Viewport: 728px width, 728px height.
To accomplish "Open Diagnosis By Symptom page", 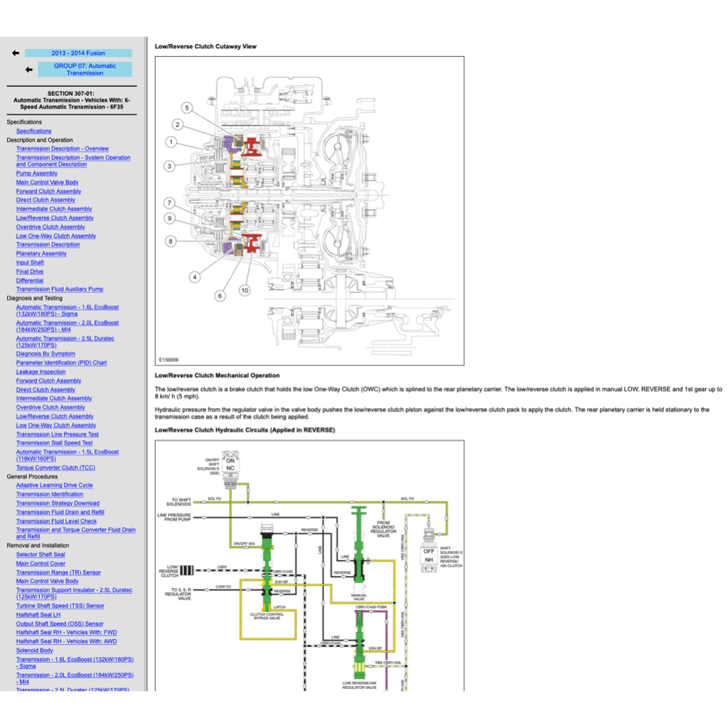I will (45, 354).
